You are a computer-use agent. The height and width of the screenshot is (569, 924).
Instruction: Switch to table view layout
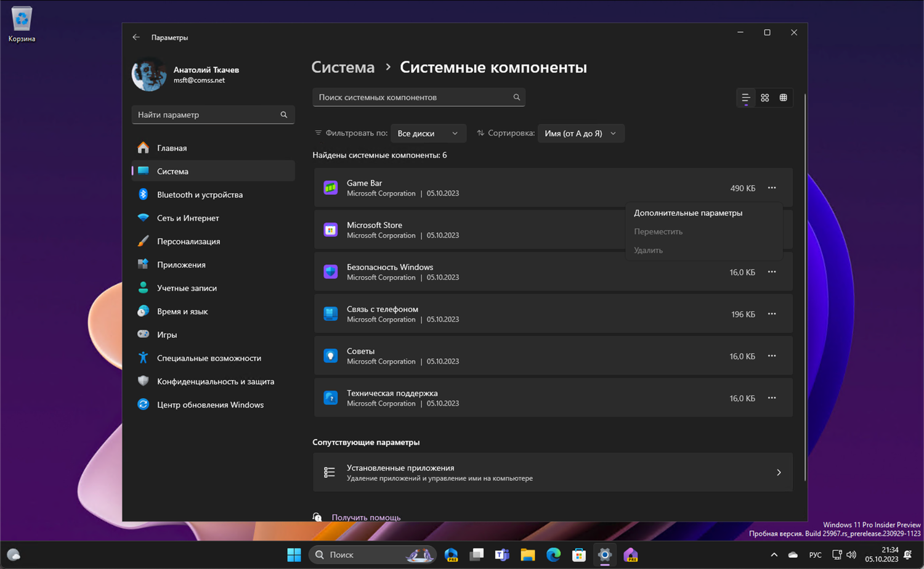click(x=784, y=98)
